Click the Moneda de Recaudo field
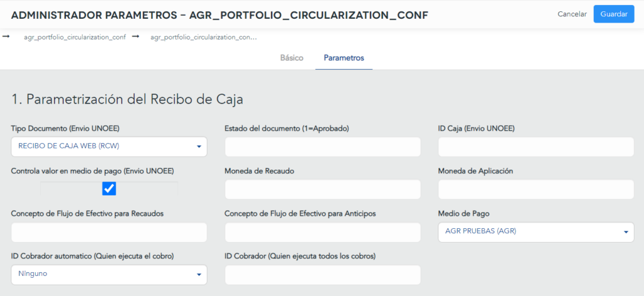Screen dimensions: 644x296 tap(323, 190)
